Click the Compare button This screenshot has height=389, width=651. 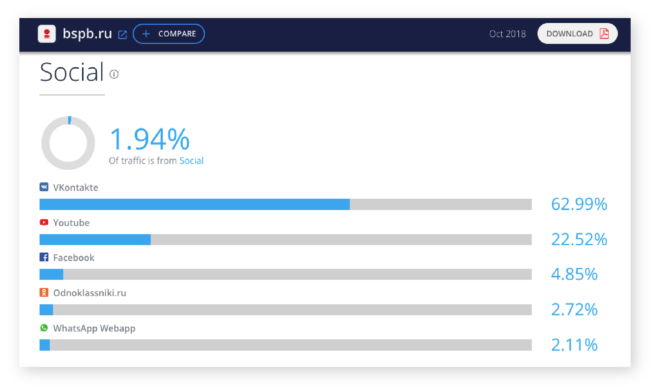pos(169,34)
